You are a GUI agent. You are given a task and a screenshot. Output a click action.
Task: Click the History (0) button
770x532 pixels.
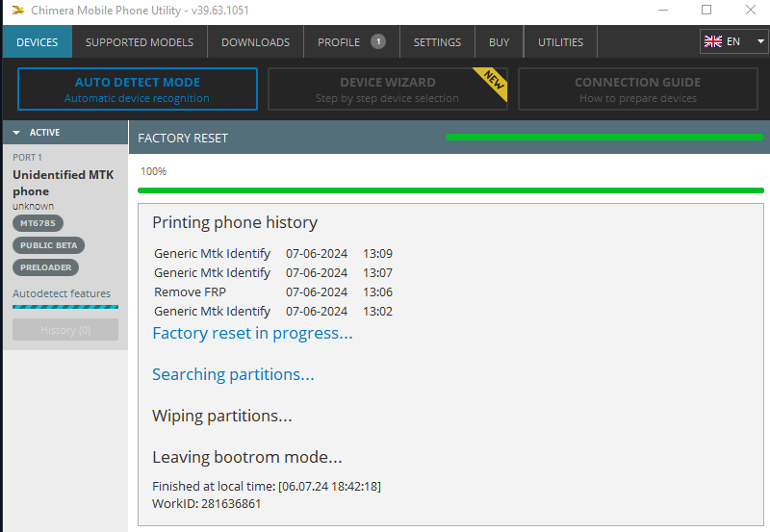click(x=65, y=330)
